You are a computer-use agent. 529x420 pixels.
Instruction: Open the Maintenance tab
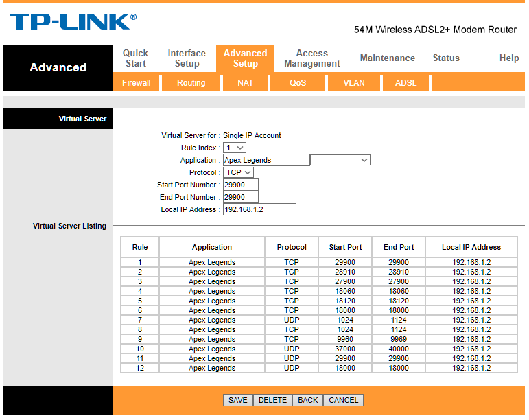pos(387,58)
